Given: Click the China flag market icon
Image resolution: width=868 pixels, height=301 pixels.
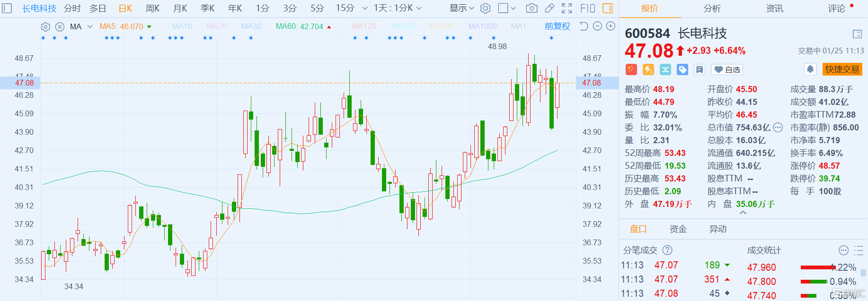Looking at the screenshot, I should [x=631, y=69].
